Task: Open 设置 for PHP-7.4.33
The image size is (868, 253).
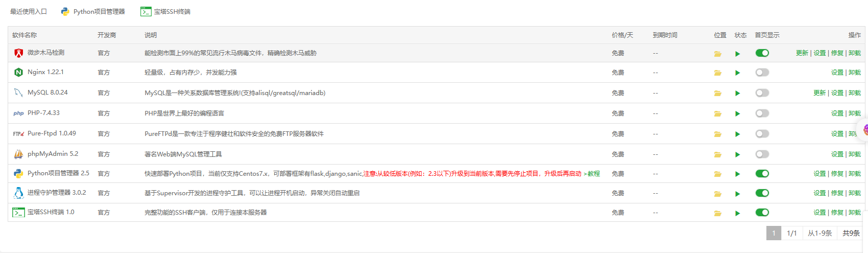Action: 837,113
